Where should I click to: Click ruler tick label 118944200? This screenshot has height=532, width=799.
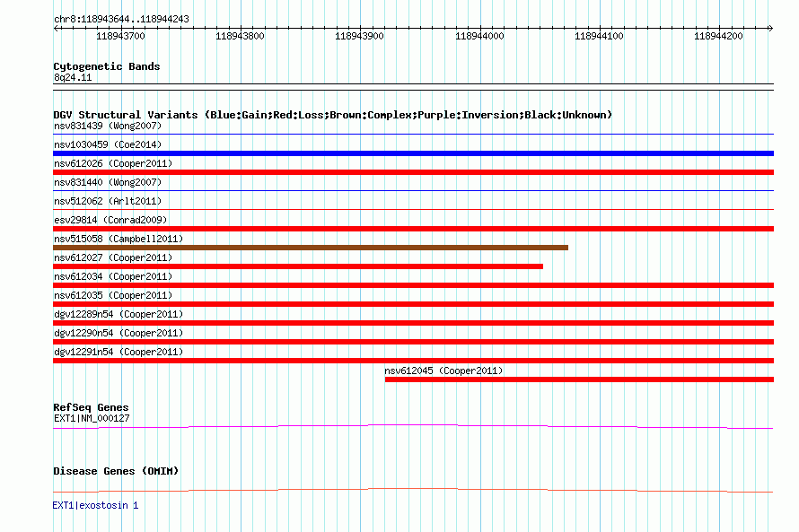[x=718, y=36]
